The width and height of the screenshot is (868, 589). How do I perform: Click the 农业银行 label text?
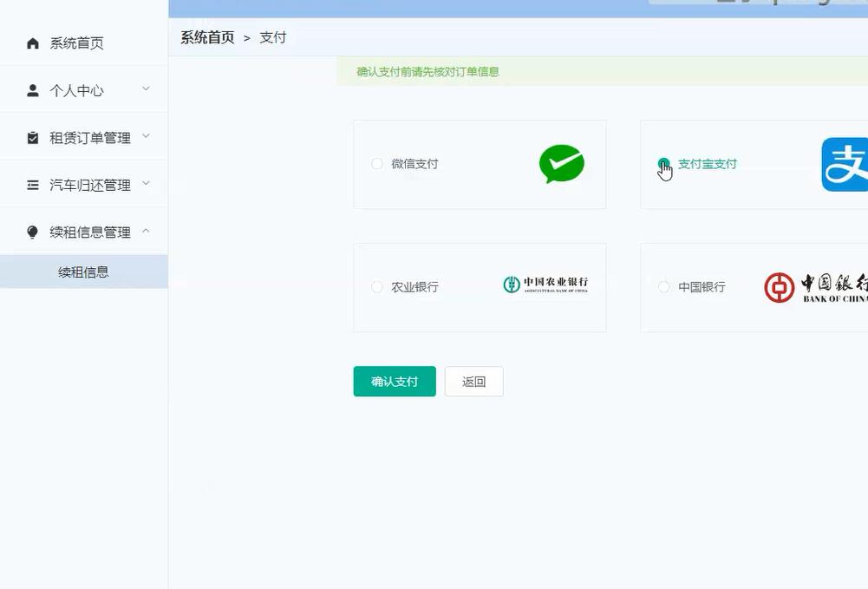[414, 287]
